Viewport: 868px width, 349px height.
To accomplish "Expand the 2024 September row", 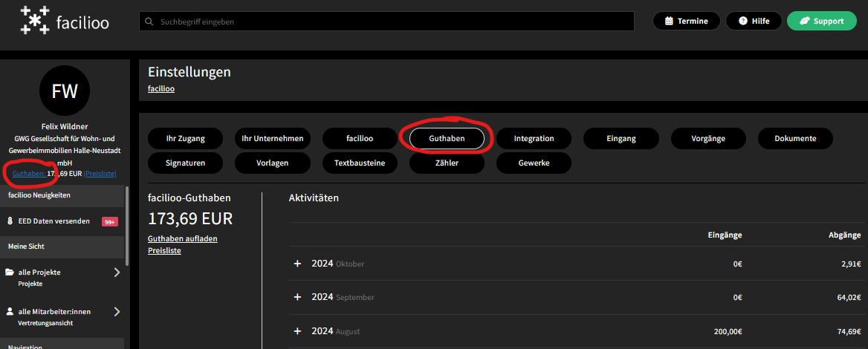I will (x=297, y=297).
